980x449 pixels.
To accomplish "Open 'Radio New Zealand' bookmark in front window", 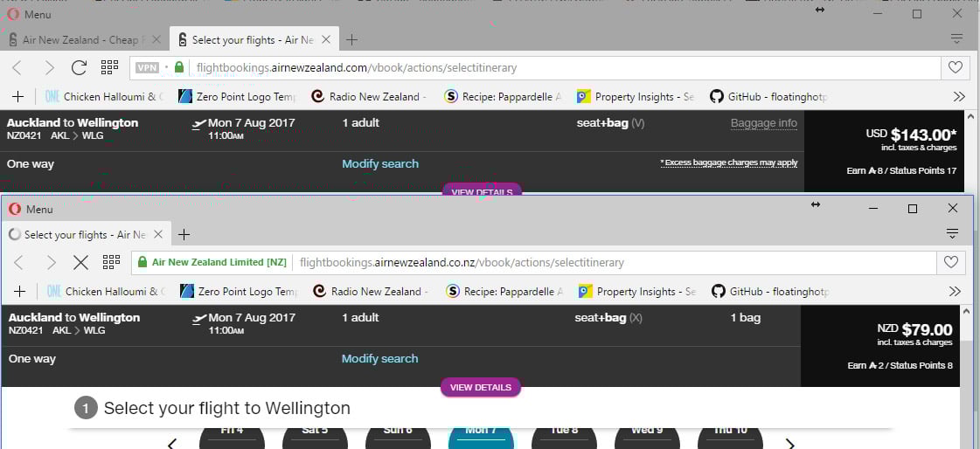I will click(372, 292).
